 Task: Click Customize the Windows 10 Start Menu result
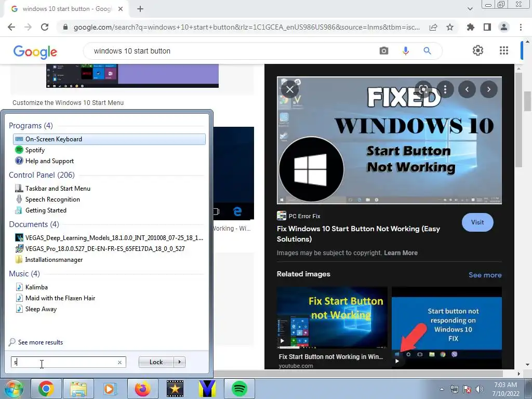(x=68, y=102)
